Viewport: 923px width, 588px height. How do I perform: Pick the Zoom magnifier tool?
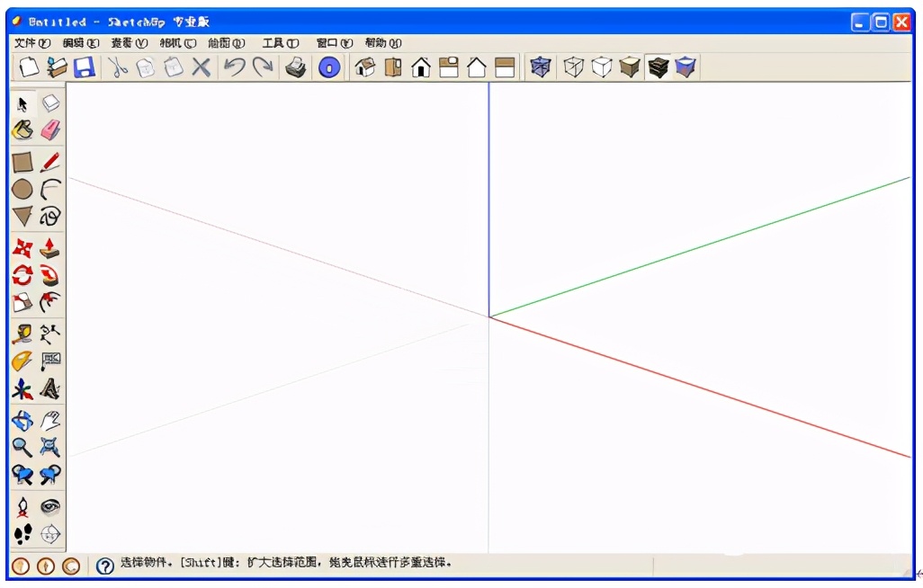[22, 448]
